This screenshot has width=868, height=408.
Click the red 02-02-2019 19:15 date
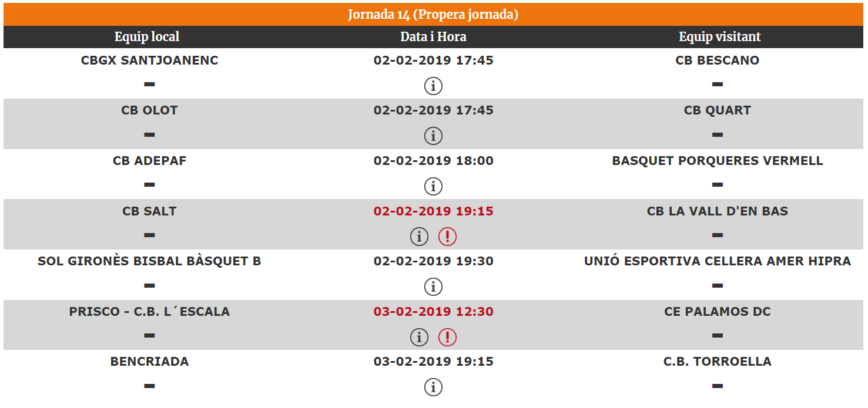point(433,211)
